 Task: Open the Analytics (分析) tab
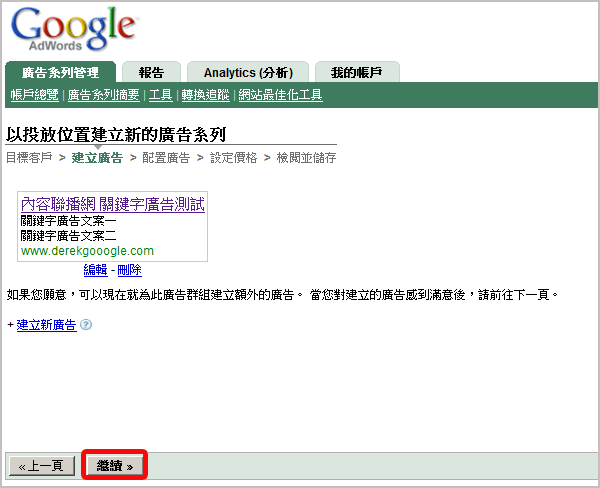point(248,72)
